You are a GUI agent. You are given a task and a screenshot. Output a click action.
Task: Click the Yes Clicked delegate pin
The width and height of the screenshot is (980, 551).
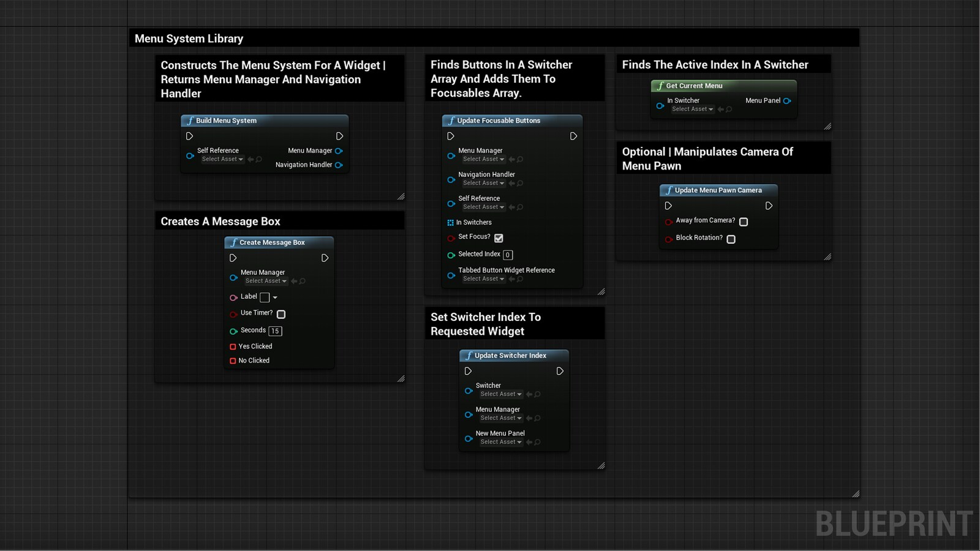click(x=233, y=347)
